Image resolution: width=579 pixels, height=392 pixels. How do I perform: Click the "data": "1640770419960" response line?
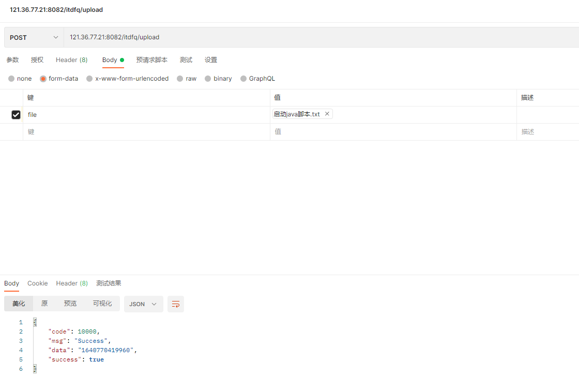93,350
